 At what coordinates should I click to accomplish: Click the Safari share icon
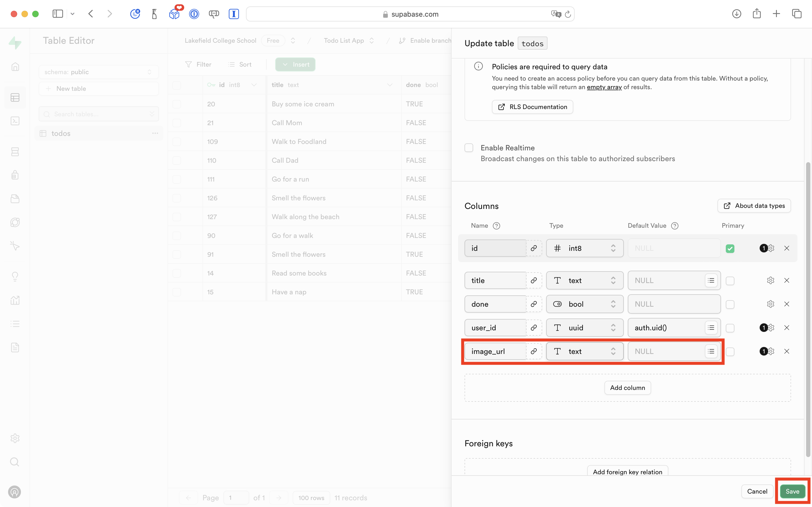click(x=756, y=14)
